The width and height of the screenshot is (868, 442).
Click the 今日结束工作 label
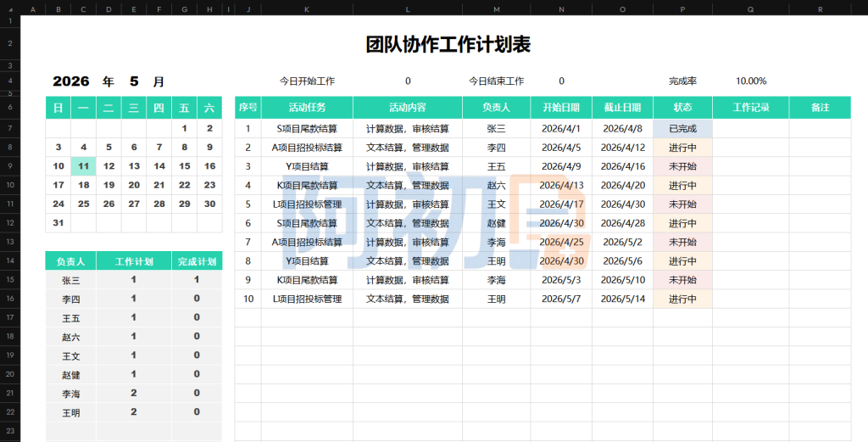coord(496,81)
